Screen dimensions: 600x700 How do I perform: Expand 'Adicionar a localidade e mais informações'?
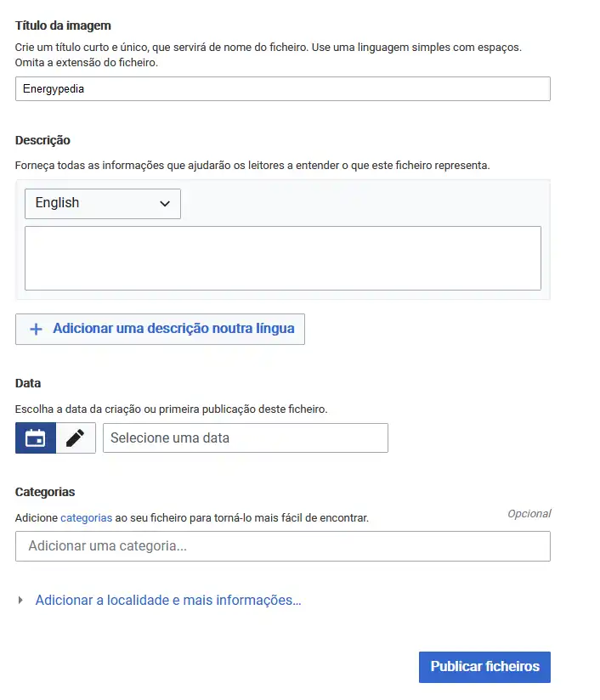(x=167, y=601)
